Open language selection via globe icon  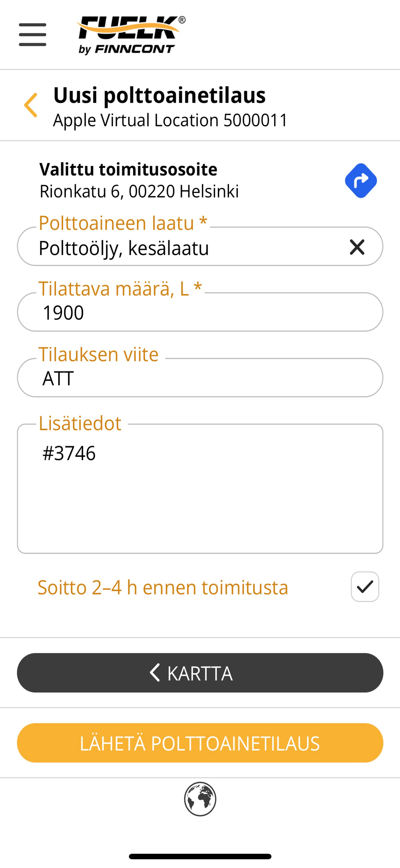click(200, 799)
